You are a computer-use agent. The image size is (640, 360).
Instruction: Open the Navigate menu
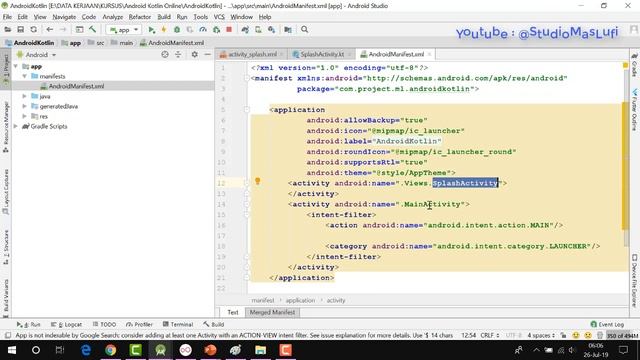pos(64,17)
